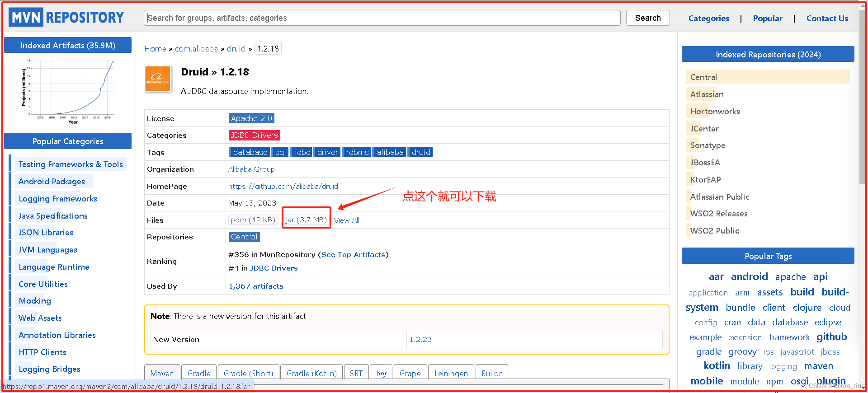Image resolution: width=868 pixels, height=393 pixels.
Task: Open the Central repository badge
Action: pyautogui.click(x=244, y=237)
